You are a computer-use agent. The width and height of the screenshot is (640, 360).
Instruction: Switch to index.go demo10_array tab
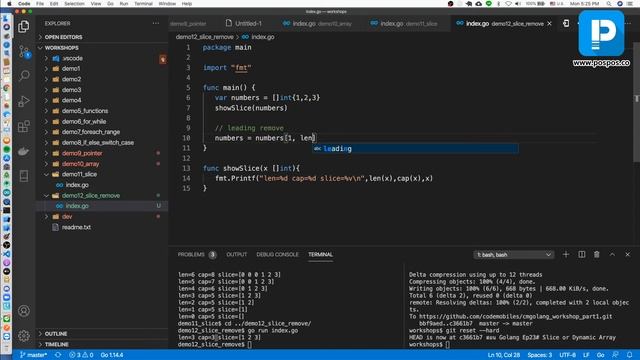(x=317, y=24)
